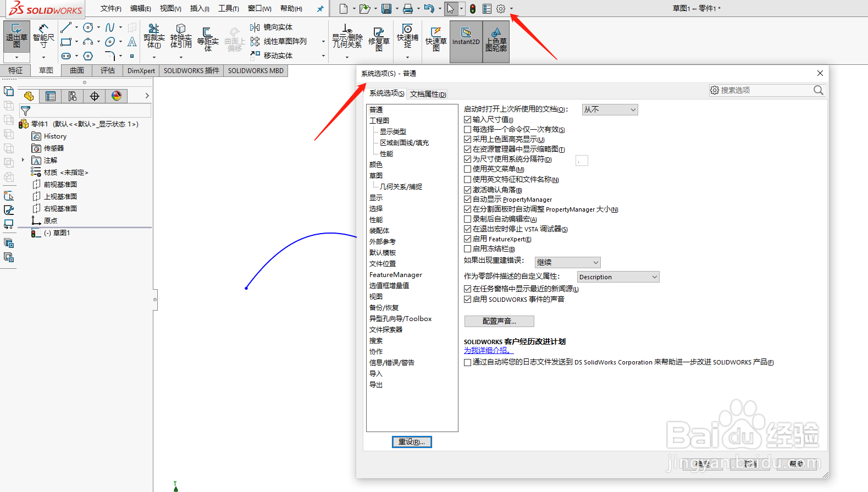The width and height of the screenshot is (868, 492).
Task: Click Rapid Sketch (快速草图) icon
Action: 436,39
